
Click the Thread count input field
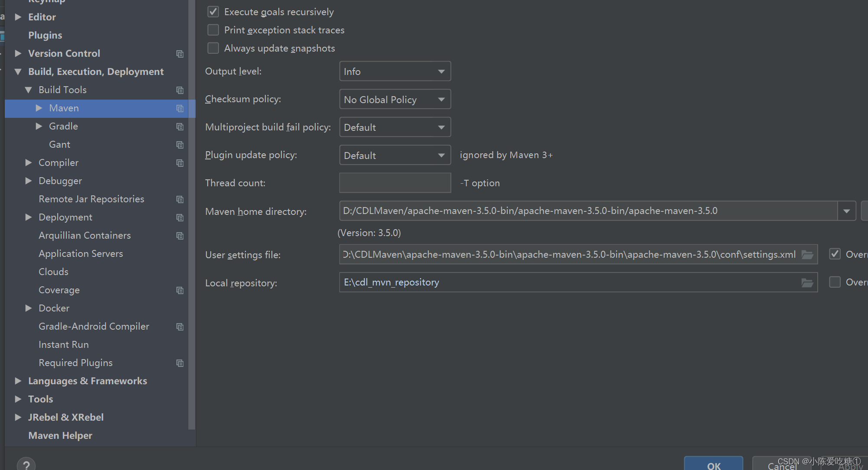pyautogui.click(x=395, y=183)
